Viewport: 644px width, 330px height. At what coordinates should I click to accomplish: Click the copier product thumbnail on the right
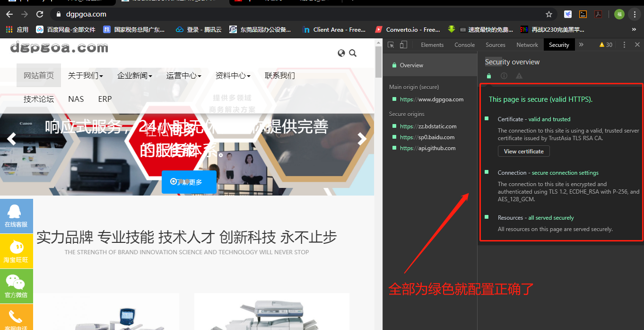pyautogui.click(x=272, y=312)
